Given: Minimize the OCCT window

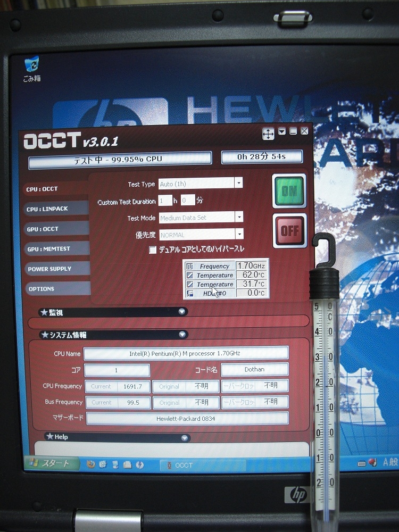Looking at the screenshot, I should [293, 131].
